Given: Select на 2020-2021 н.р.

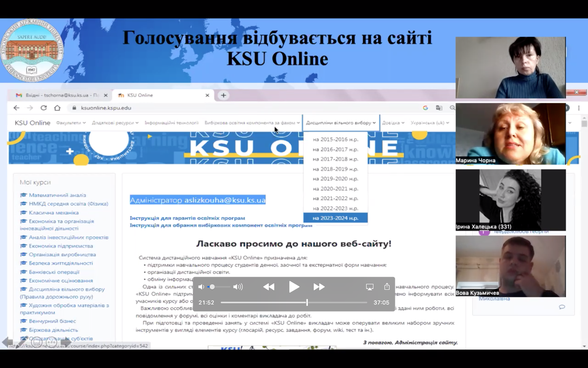Looking at the screenshot, I should pos(336,189).
